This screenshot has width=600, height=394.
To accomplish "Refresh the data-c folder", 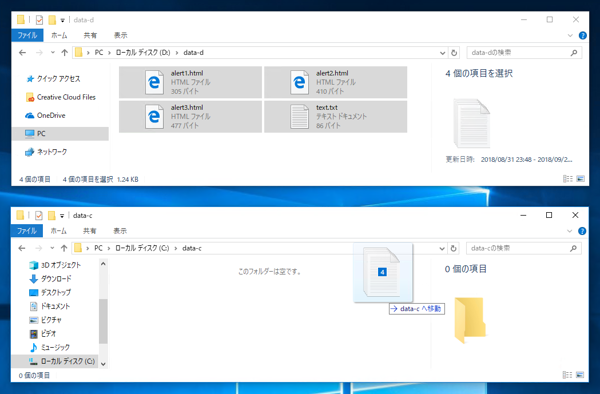I will [453, 248].
